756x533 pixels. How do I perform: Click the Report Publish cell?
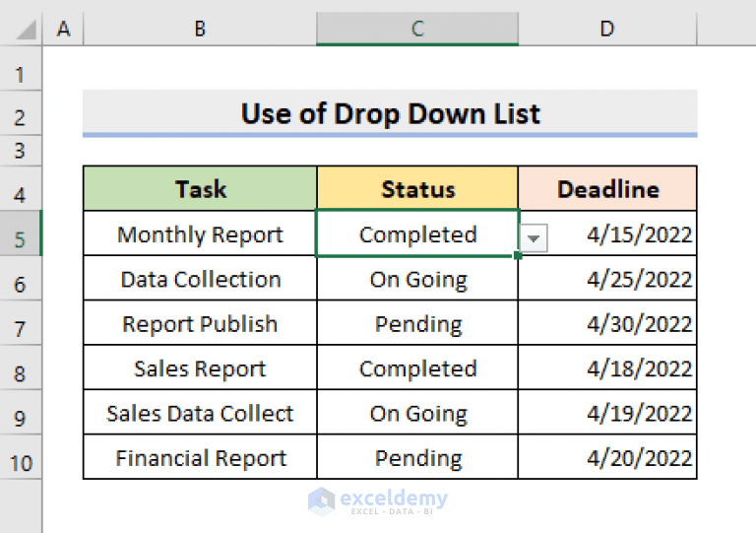200,323
